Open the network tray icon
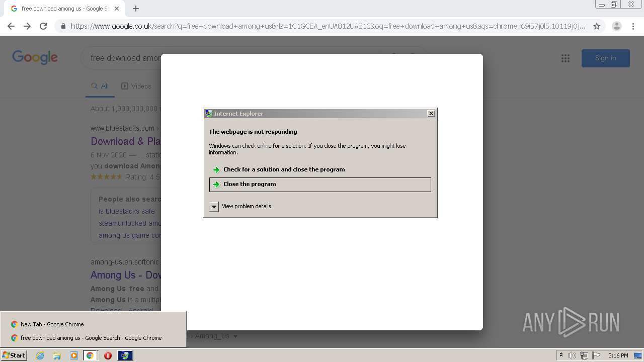This screenshot has width=644, height=362. (584, 355)
